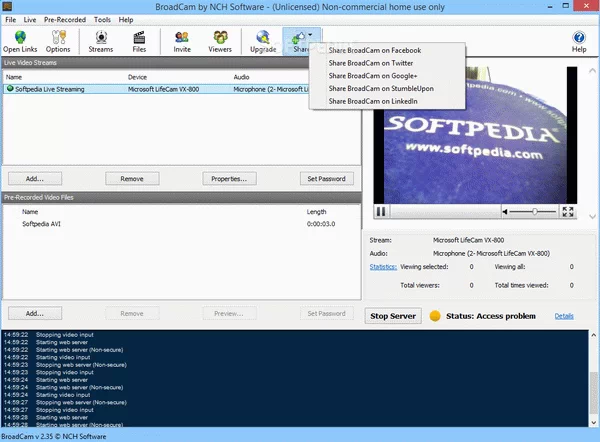This screenshot has height=442, width=600.
Task: Select the Streams webcam icon
Action: click(101, 38)
